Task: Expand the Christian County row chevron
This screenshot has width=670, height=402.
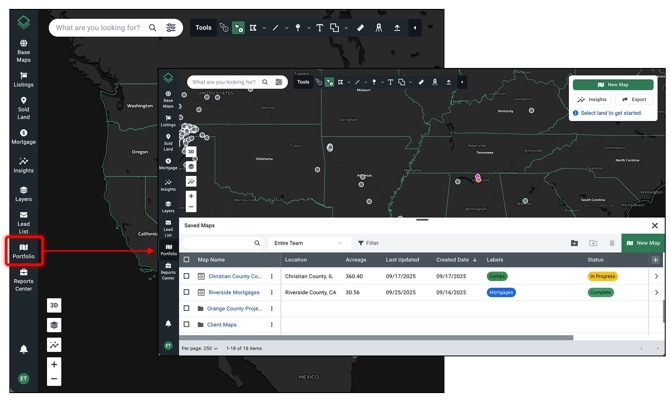Action: point(656,276)
